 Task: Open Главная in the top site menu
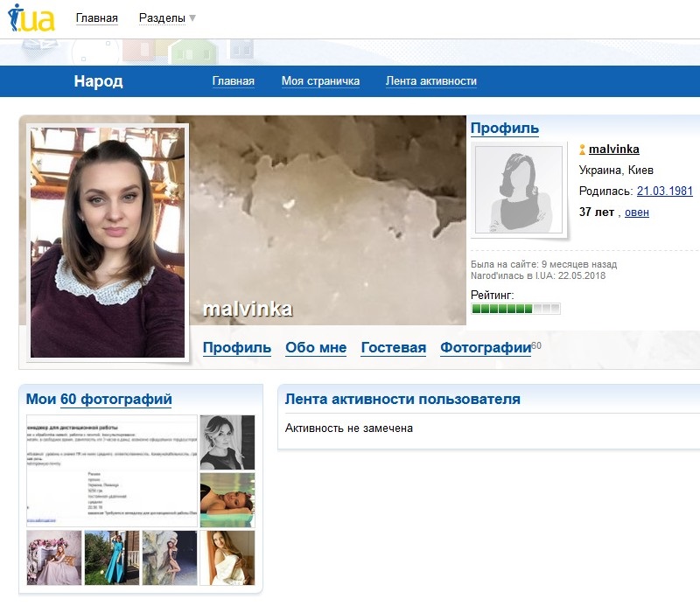click(x=96, y=18)
